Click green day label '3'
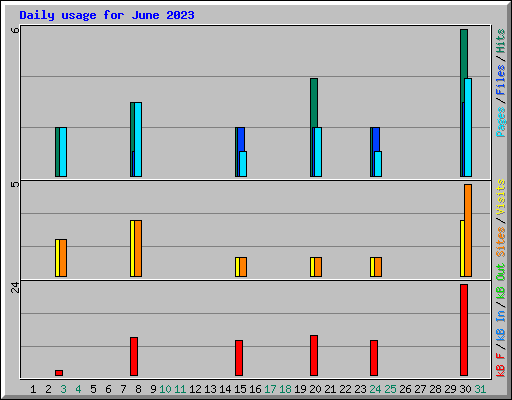Screen dimensions: 512x400 point(63,389)
